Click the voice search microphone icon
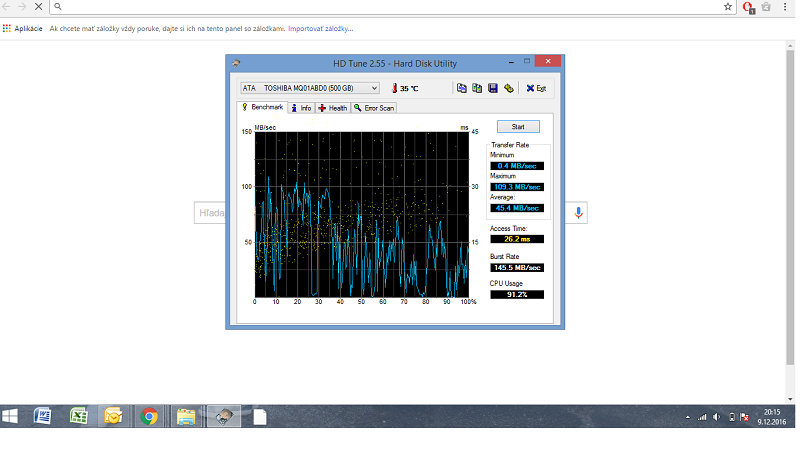800x449 pixels. (x=578, y=213)
